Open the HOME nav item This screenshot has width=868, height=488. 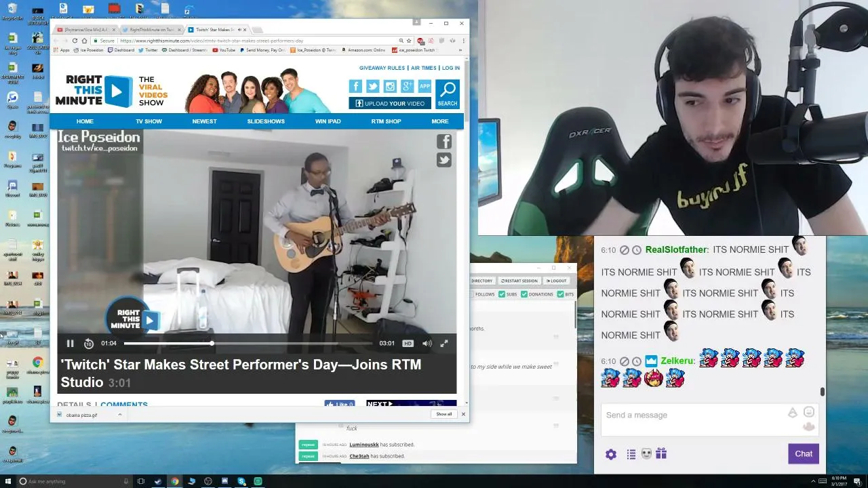[x=85, y=121]
